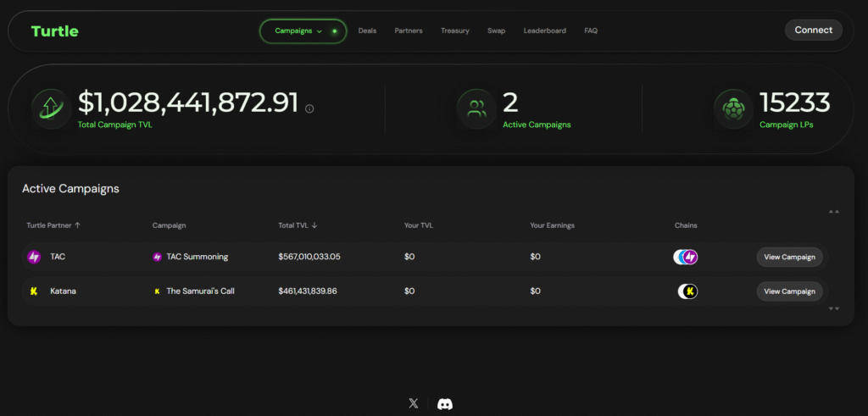Click the Katana partner logo icon

click(x=34, y=291)
